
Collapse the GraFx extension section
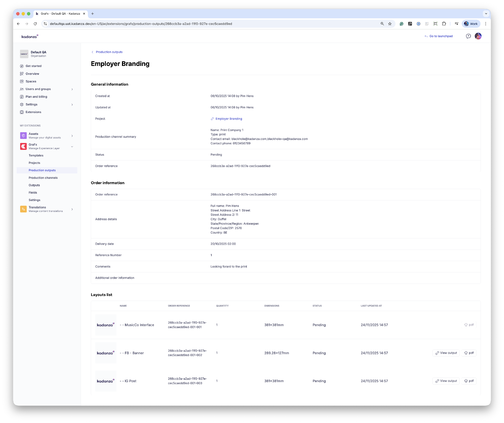[72, 146]
